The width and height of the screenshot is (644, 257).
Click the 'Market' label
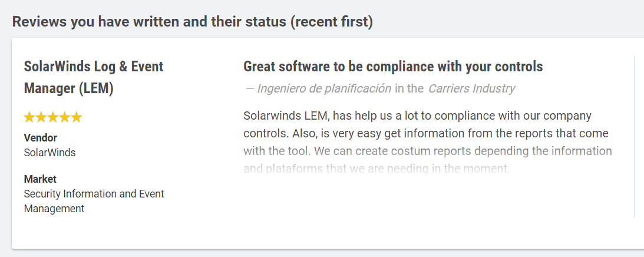click(x=40, y=179)
